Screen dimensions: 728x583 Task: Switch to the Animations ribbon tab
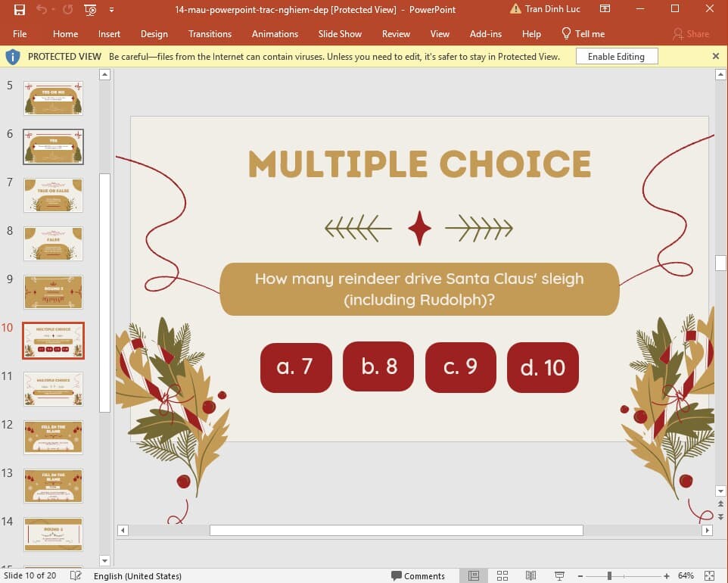(275, 34)
